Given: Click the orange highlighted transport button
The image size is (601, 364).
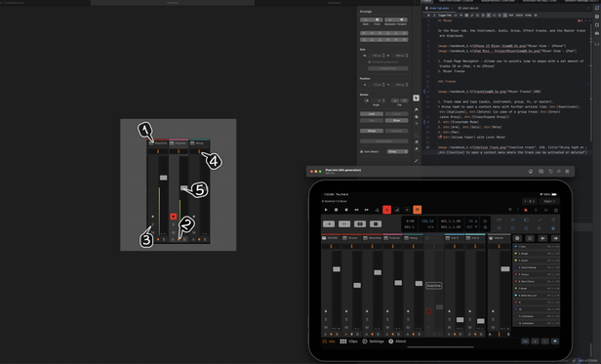Looking at the screenshot, I should click(x=417, y=210).
